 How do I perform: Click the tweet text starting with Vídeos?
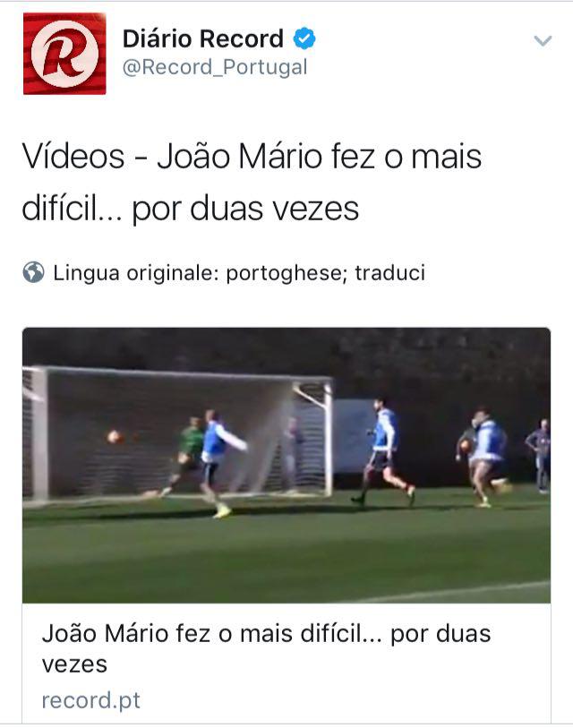pos(252,182)
